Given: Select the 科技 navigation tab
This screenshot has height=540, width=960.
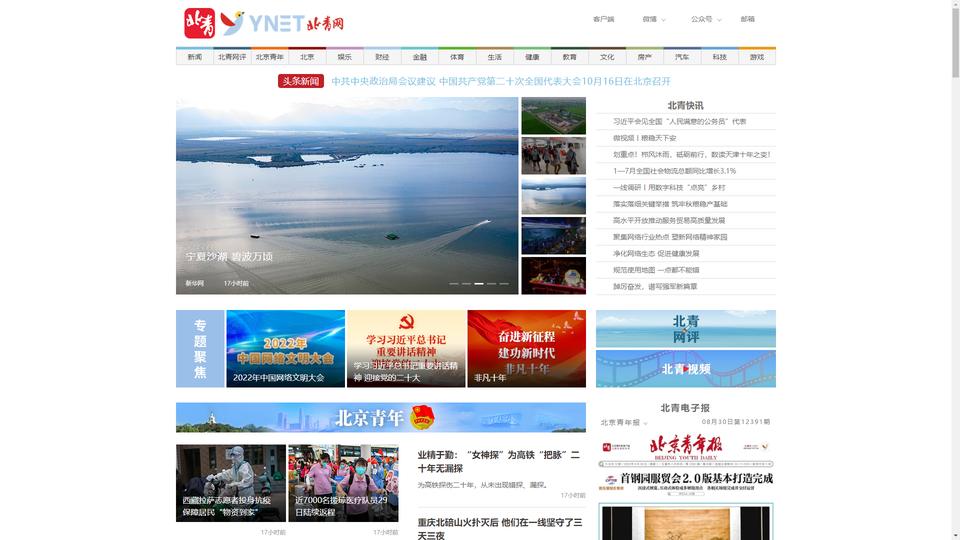Looking at the screenshot, I should (719, 57).
